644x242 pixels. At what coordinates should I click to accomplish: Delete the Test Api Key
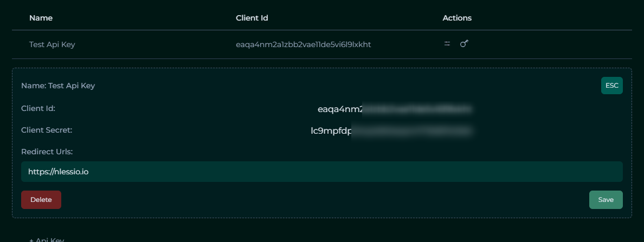(x=41, y=200)
